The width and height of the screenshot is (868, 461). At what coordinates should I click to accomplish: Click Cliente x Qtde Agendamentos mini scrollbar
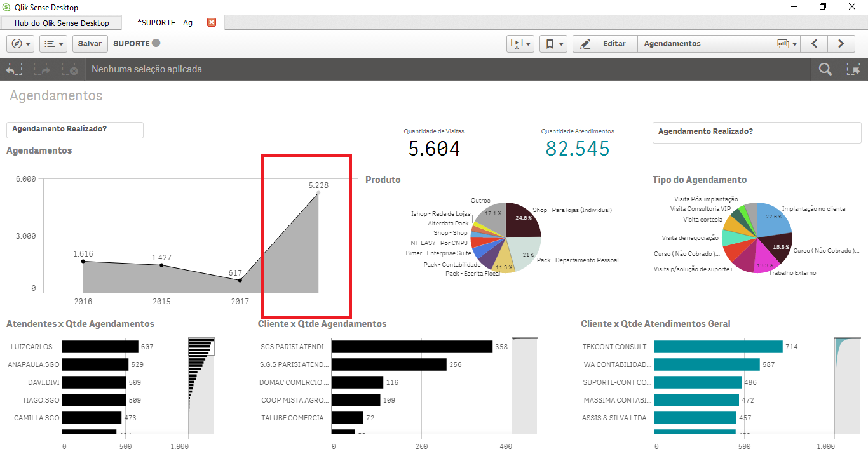pyautogui.click(x=525, y=386)
